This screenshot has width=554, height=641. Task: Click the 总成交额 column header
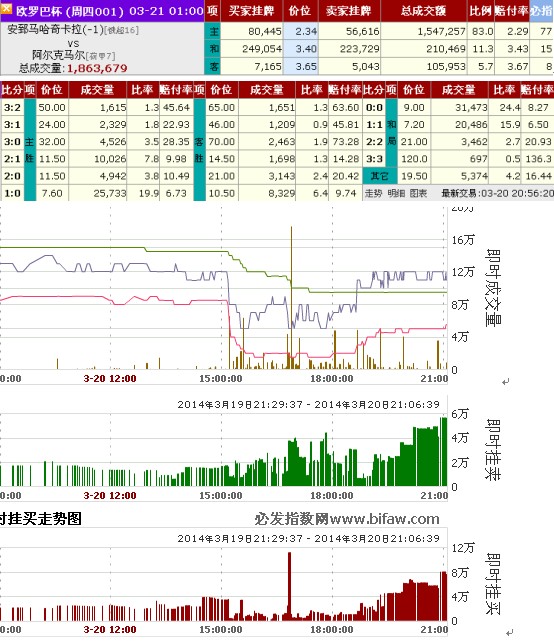424,11
